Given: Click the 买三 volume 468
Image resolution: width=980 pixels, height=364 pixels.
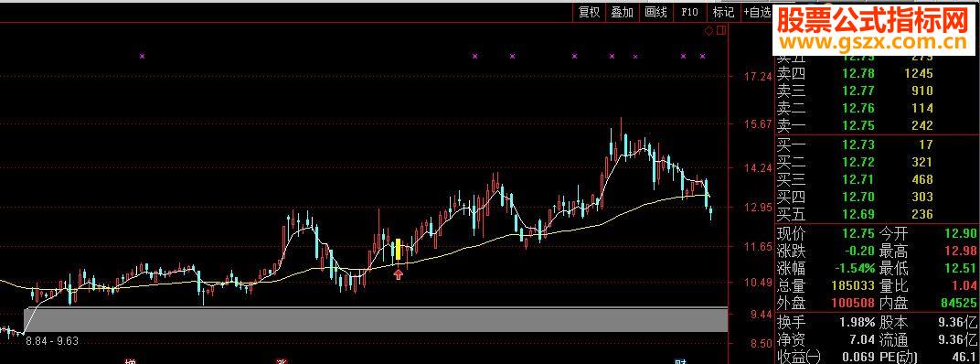Looking at the screenshot, I should tap(921, 180).
